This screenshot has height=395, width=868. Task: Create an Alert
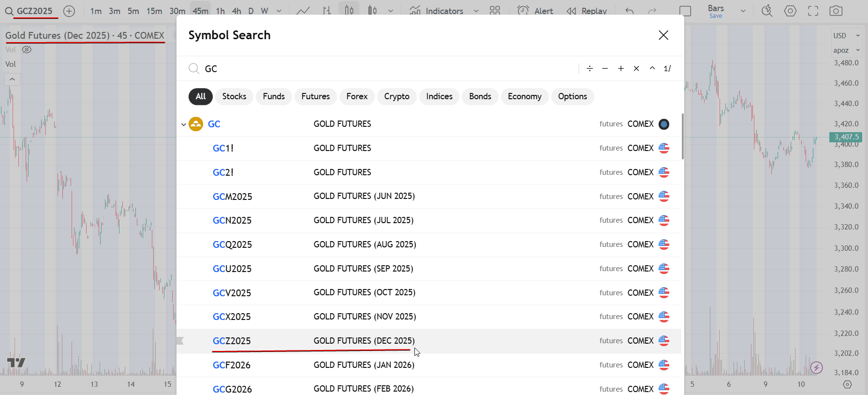point(535,11)
